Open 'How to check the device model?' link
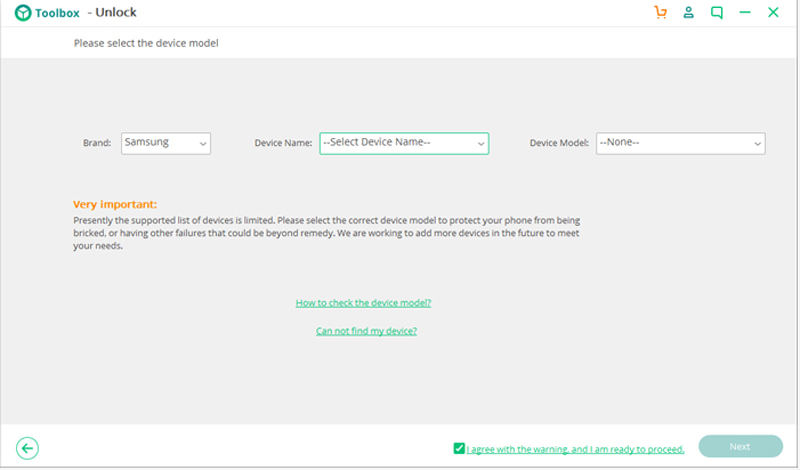The width and height of the screenshot is (800, 470). pyautogui.click(x=363, y=303)
